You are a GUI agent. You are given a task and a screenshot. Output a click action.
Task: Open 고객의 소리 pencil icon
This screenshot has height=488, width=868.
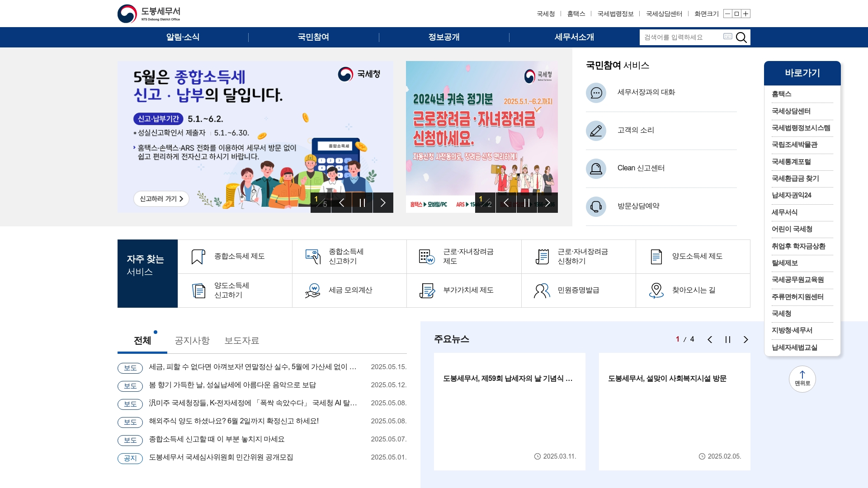tap(596, 131)
